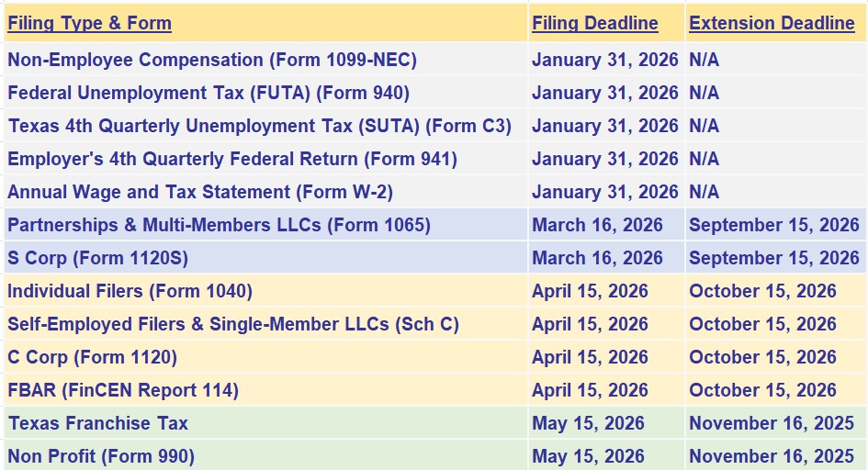Select the Texas Franchise Tax row
Screen dimensions: 868x470
pos(97,423)
